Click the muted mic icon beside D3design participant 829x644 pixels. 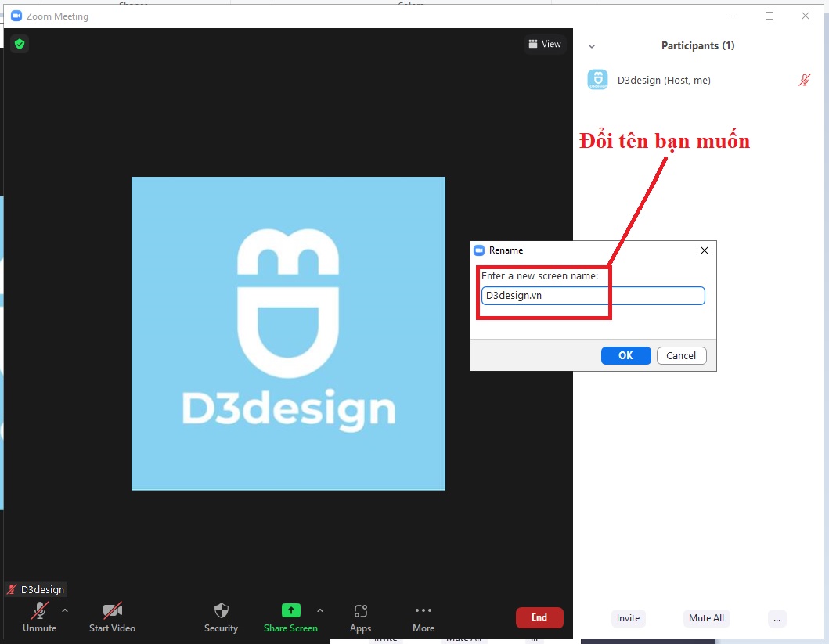[804, 80]
